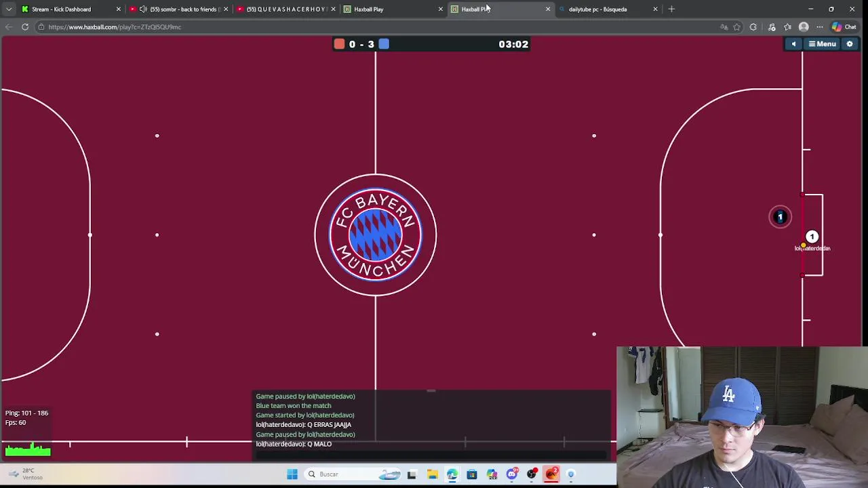Open Microsoft Edge taskbar icon
This screenshot has height=488, width=868.
click(452, 474)
